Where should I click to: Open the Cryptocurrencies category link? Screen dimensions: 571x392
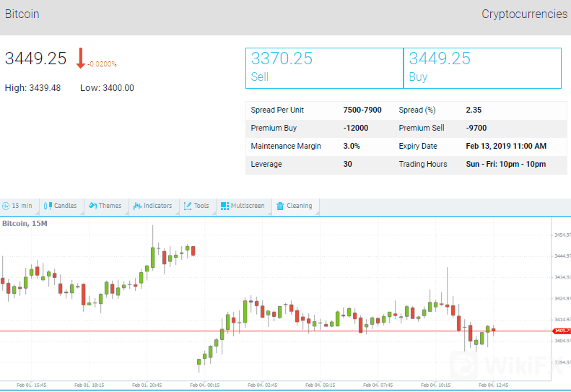[524, 14]
